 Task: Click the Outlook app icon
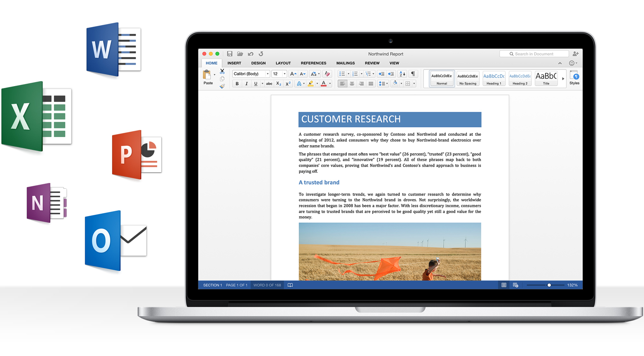pyautogui.click(x=116, y=241)
